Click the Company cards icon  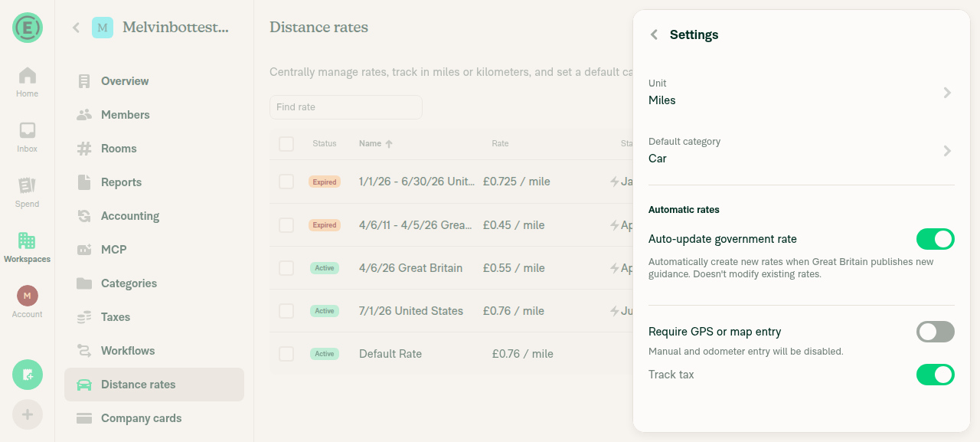pyautogui.click(x=84, y=418)
